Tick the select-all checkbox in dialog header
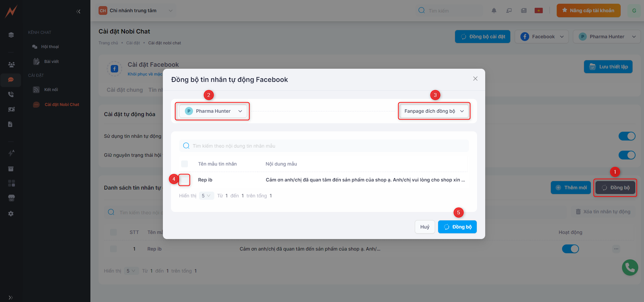Screen dimensions: 644x302 [185, 164]
